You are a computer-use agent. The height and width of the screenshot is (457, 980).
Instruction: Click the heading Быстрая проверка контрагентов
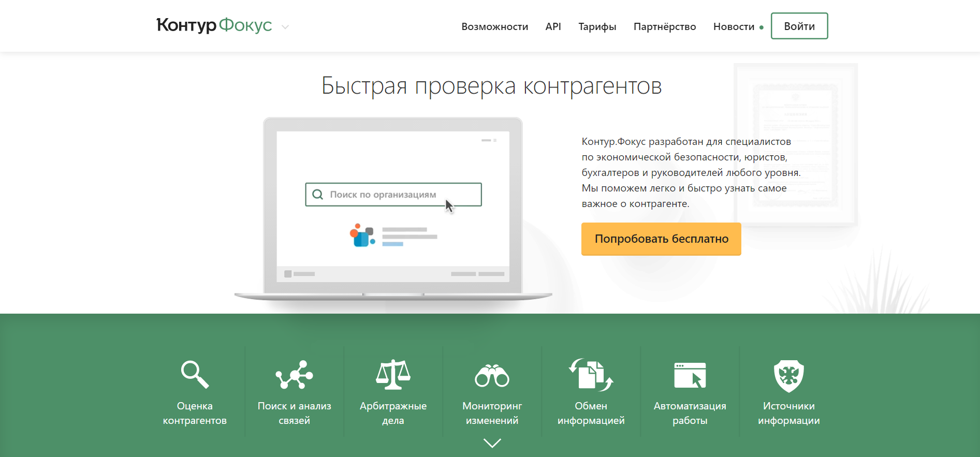click(x=492, y=86)
